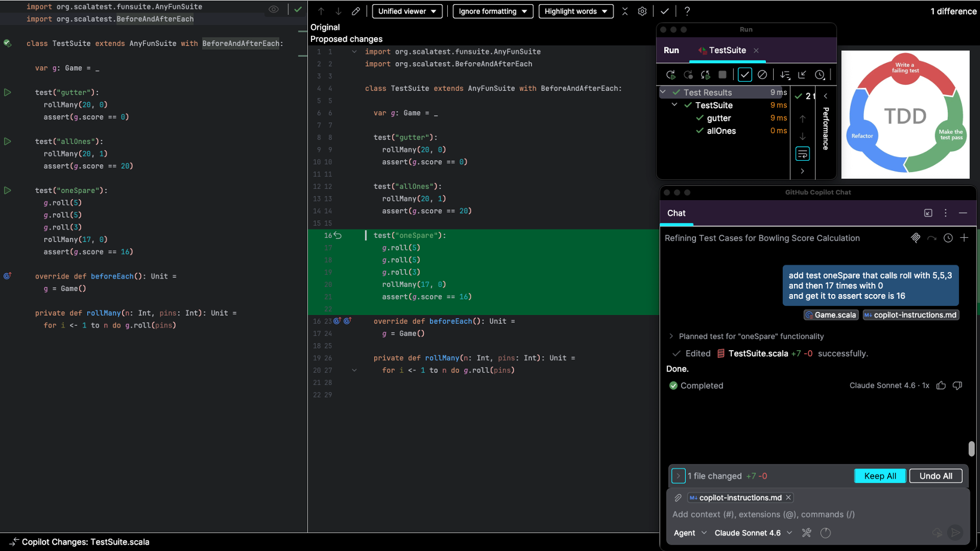
Task: Click the chat panel vertical scrollbar thumb
Action: 971,449
